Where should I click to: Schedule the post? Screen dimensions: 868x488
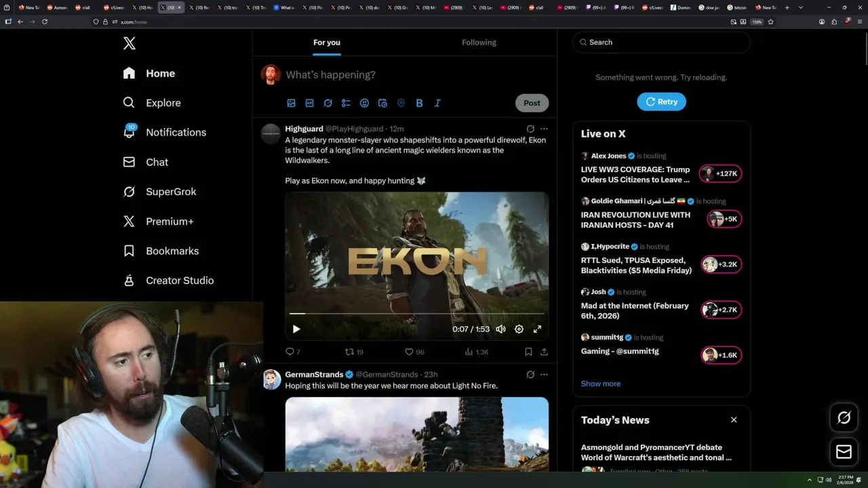pyautogui.click(x=383, y=103)
